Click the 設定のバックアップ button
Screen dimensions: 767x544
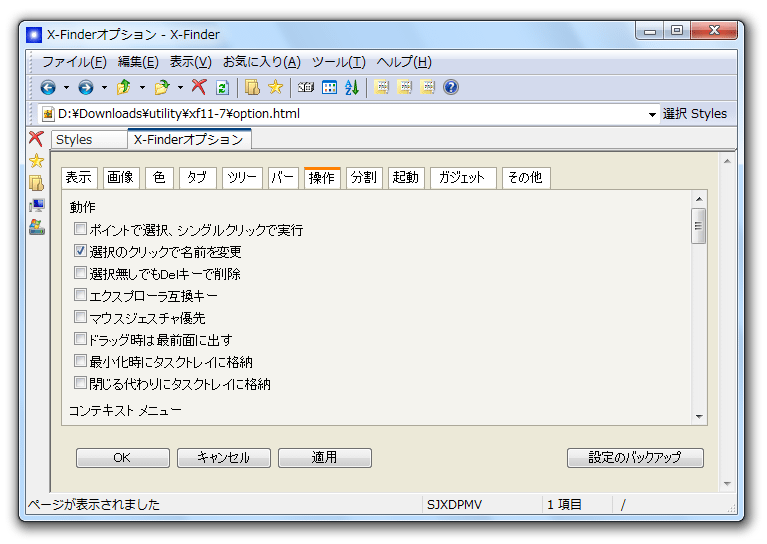(x=635, y=457)
